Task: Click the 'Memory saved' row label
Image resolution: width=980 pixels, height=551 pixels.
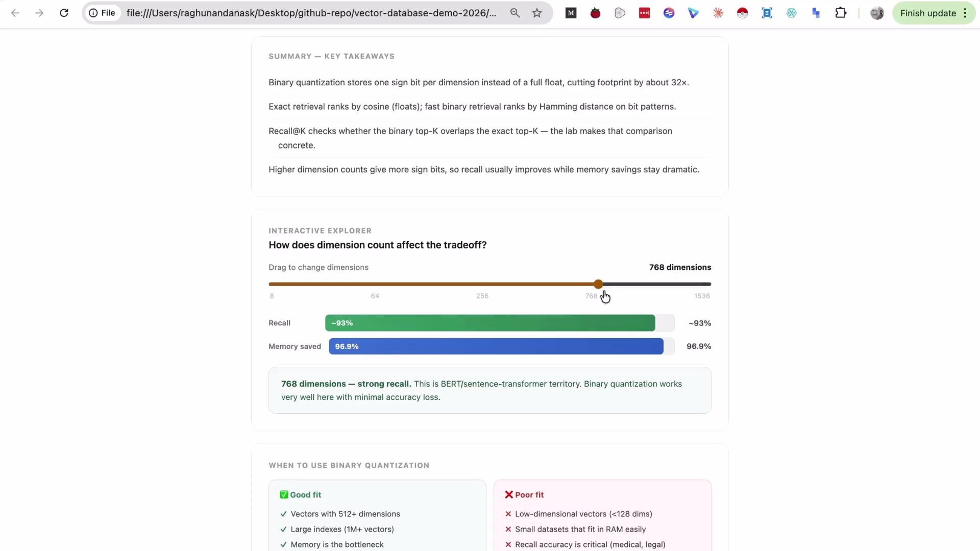Action: [295, 346]
